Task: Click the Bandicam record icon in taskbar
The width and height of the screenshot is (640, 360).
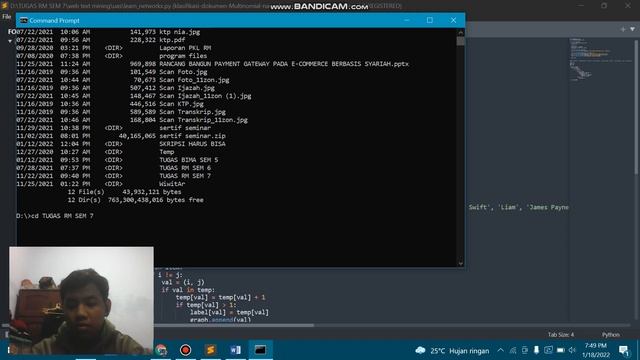Action: 185,350
